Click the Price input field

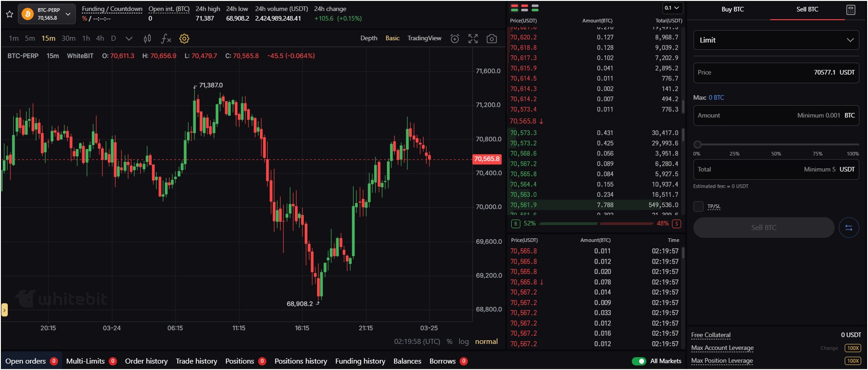pyautogui.click(x=776, y=73)
